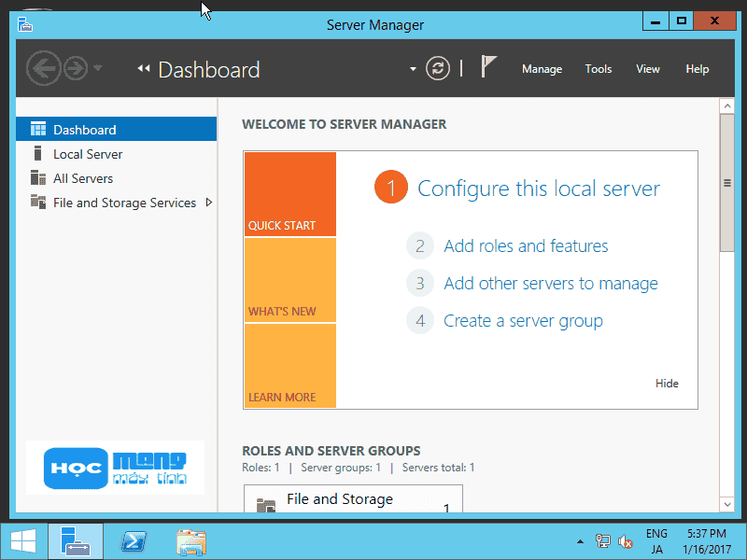
Task: Refresh the Server Manager dashboard
Action: point(438,68)
